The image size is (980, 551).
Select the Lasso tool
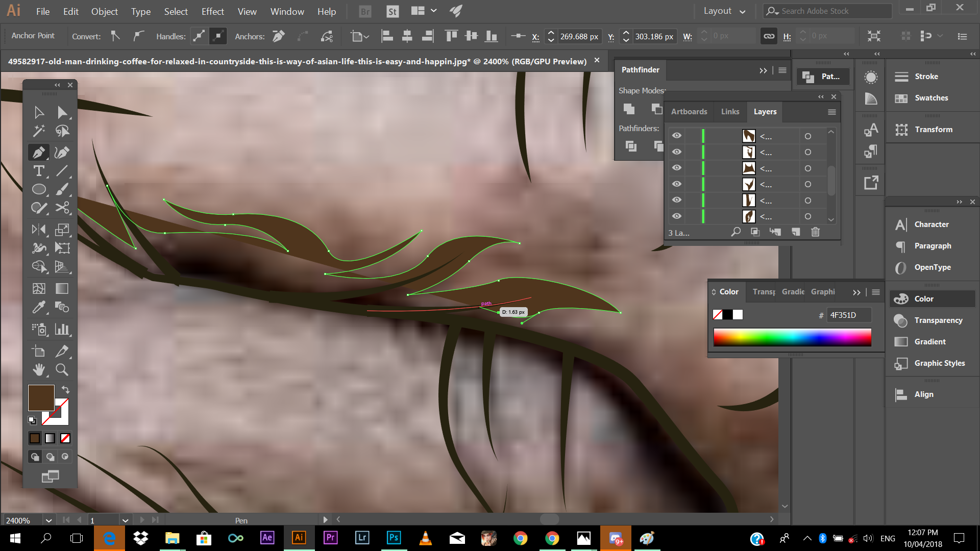62,131
